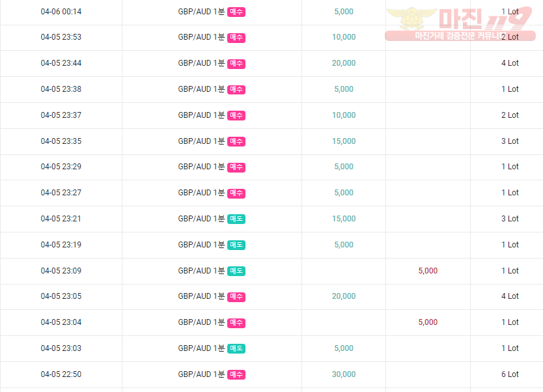Select the 20,000 amount on 23:05 row

[344, 296]
